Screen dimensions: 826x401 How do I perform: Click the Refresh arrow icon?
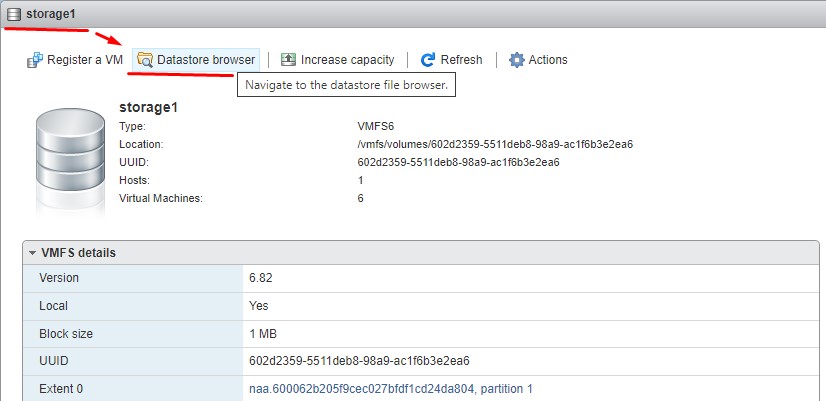click(x=428, y=60)
